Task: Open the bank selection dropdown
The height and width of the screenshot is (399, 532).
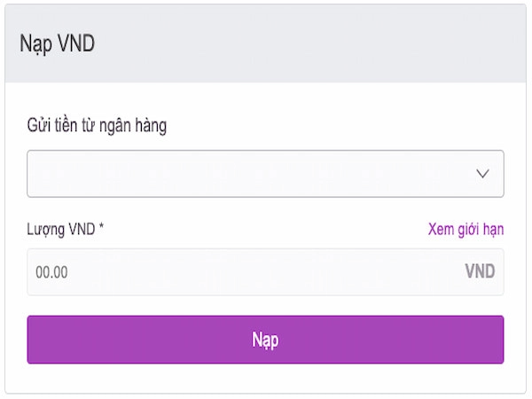Action: [x=265, y=174]
